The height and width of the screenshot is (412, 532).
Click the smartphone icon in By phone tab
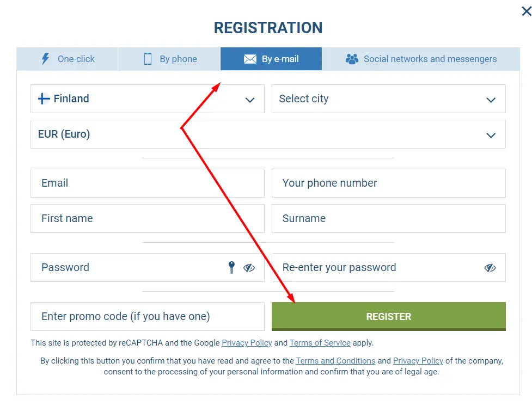(148, 59)
